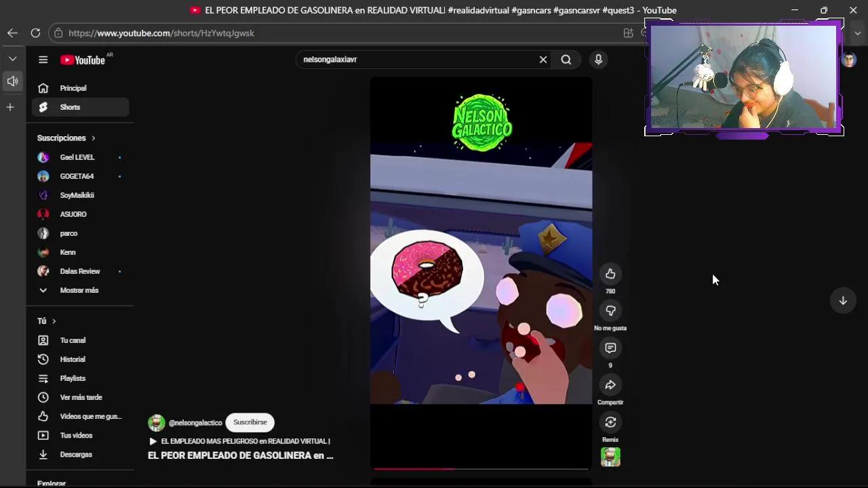Reload the page
Viewport: 868px width, 488px height.
point(35,33)
